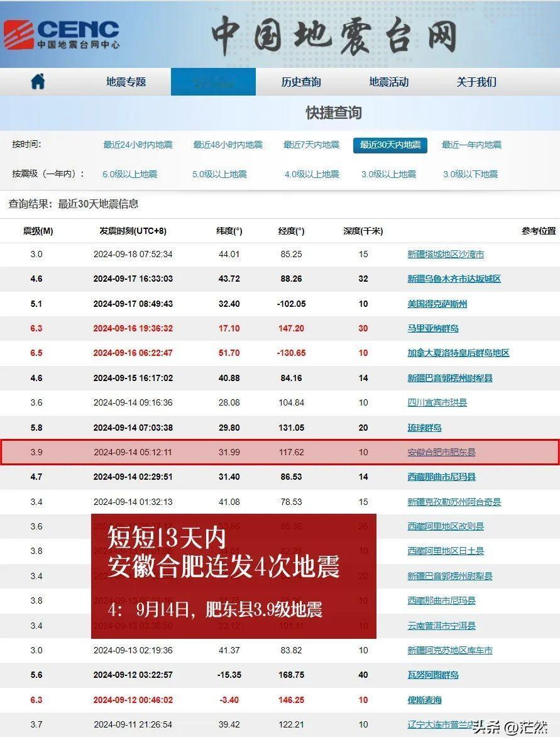Select time cell 2024-09-12 03:22:57

tap(133, 675)
